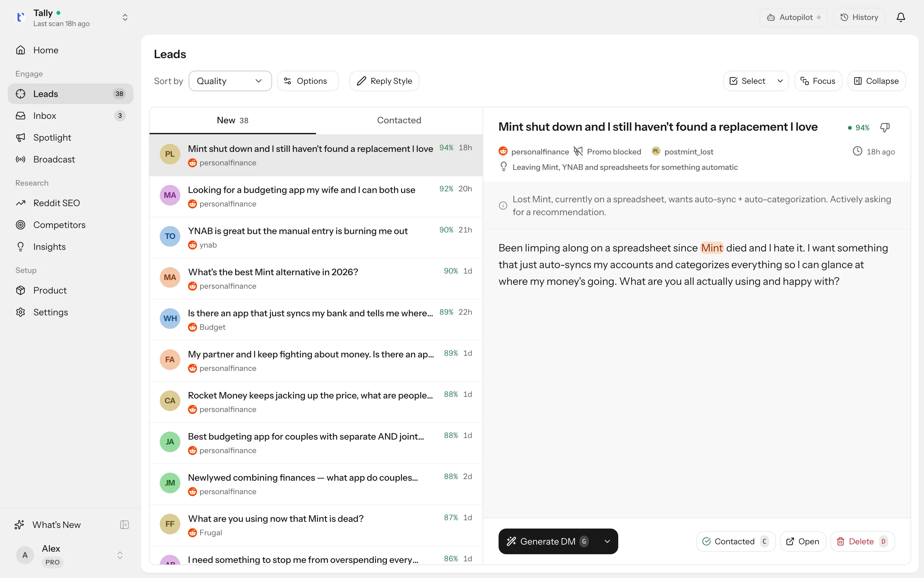The image size is (924, 578).
Task: Go to the Inbox
Action: tap(70, 116)
